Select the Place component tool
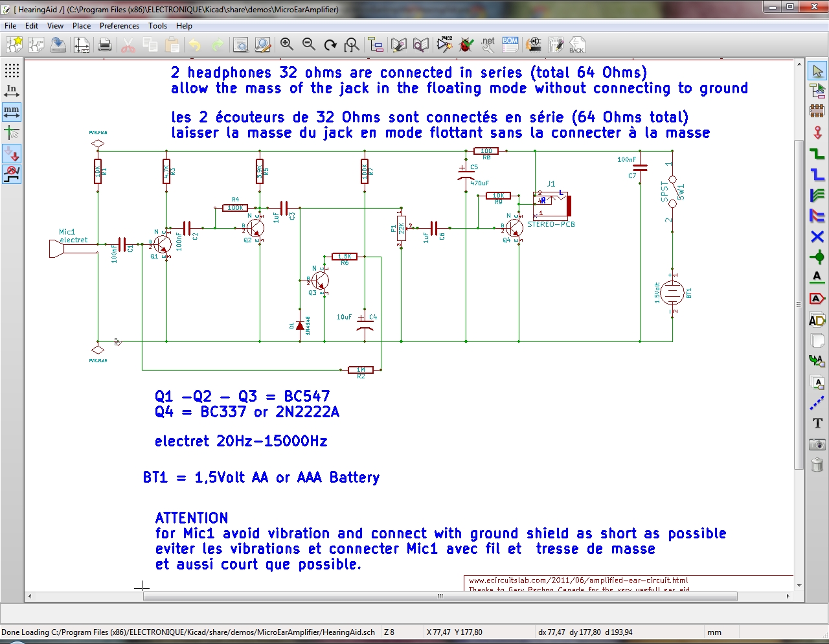 point(817,111)
